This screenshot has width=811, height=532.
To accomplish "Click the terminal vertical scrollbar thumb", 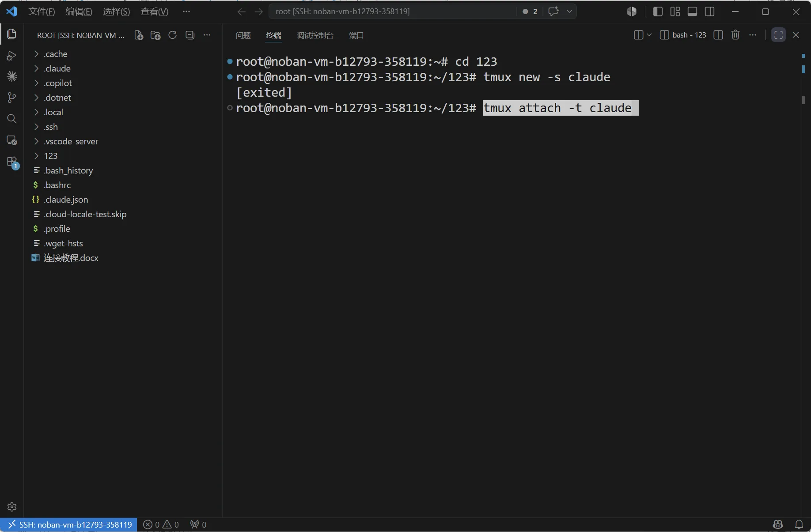I will 803,101.
